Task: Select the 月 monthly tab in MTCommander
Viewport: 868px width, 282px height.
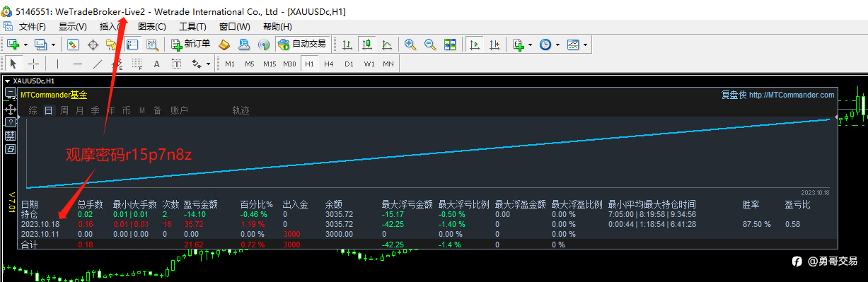Action: (x=80, y=110)
